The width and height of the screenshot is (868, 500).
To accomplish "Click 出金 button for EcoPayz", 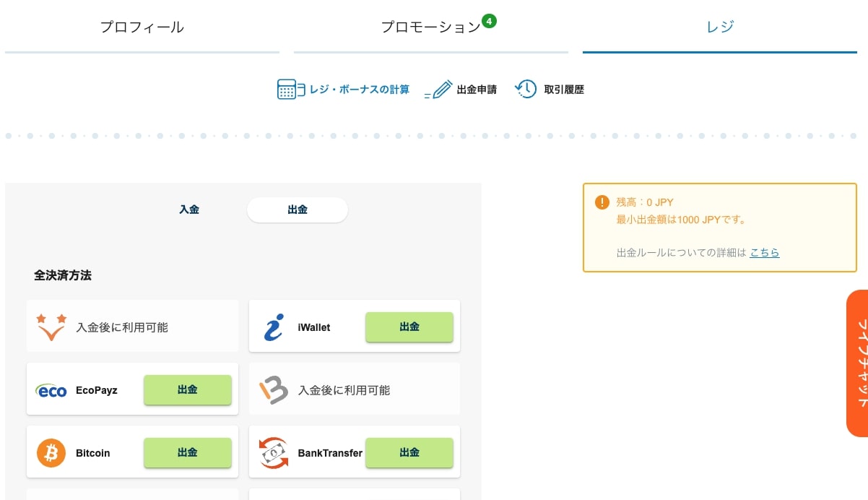I will click(188, 390).
